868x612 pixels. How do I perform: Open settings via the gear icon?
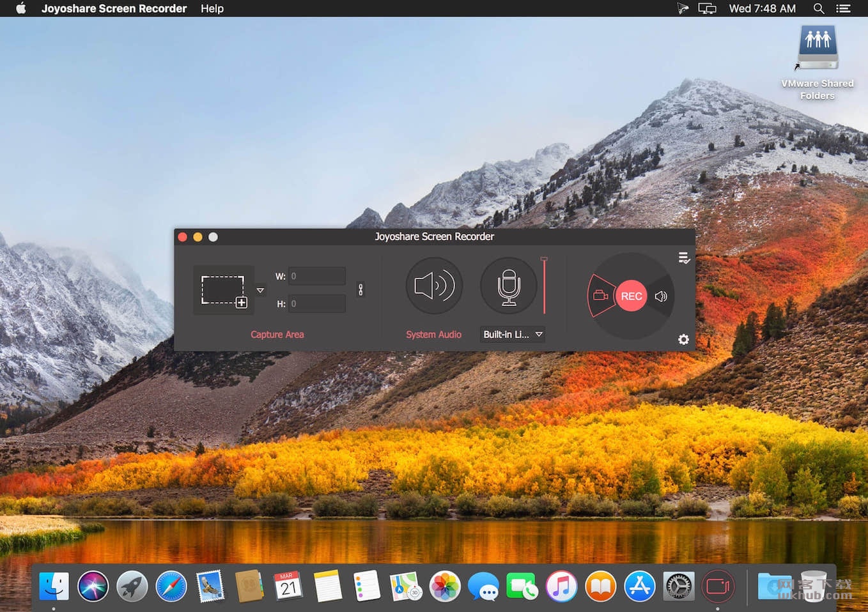(x=683, y=339)
